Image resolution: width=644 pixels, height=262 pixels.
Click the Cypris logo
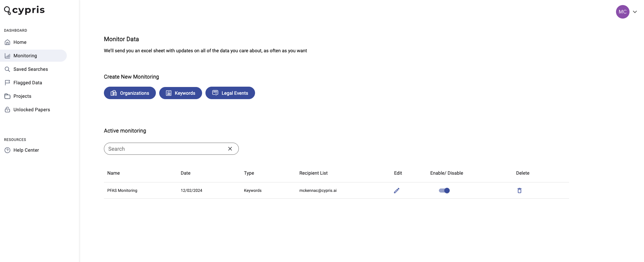click(x=24, y=10)
